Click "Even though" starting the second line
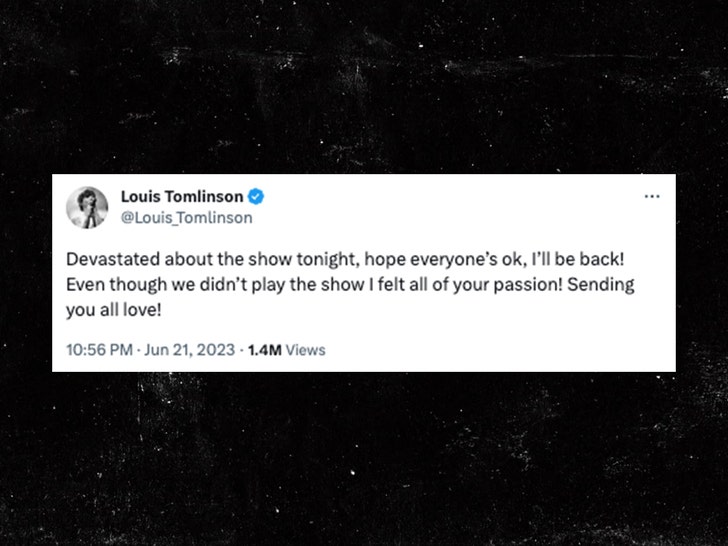The width and height of the screenshot is (728, 546). (108, 284)
